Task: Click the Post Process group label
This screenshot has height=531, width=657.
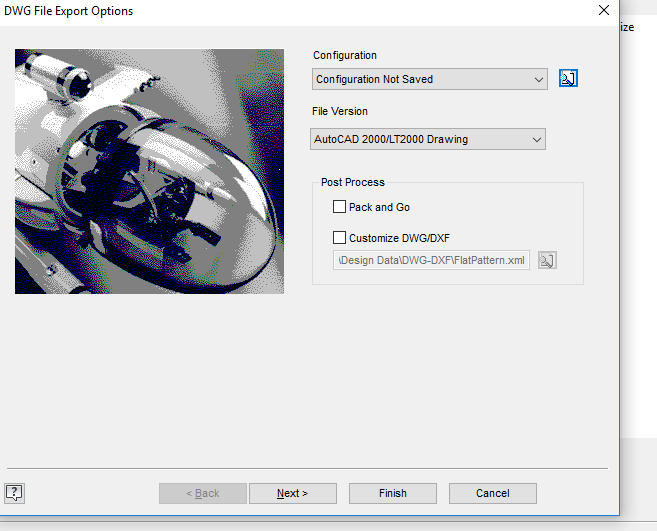Action: tap(353, 182)
